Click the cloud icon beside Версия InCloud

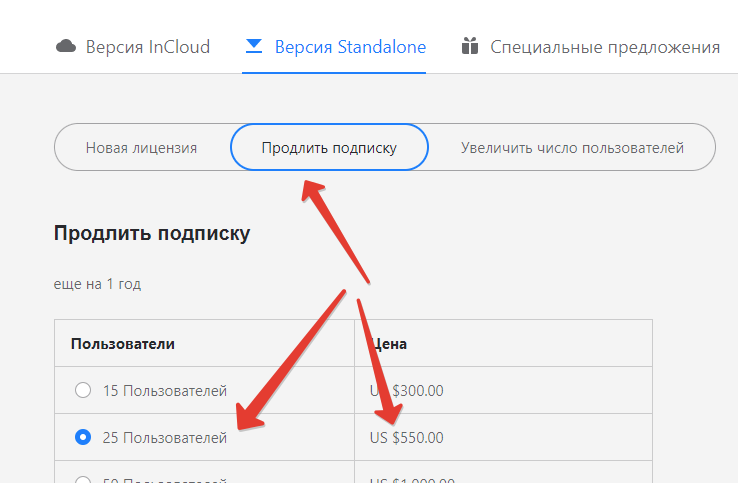[x=66, y=46]
